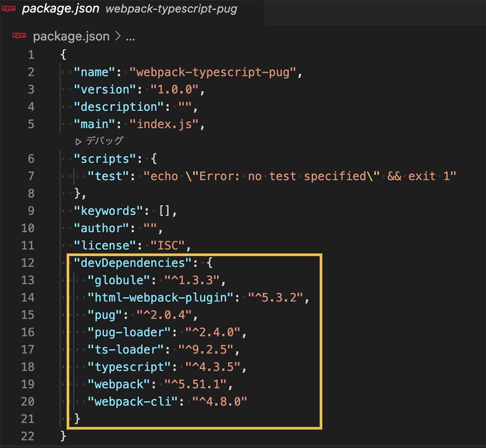Click the "version" key

[x=105, y=90]
